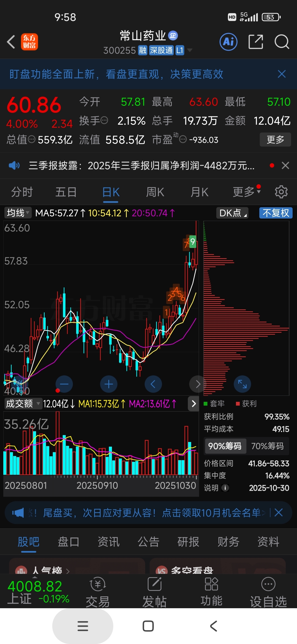Open the 均线 indicator dropdown

click(18, 213)
